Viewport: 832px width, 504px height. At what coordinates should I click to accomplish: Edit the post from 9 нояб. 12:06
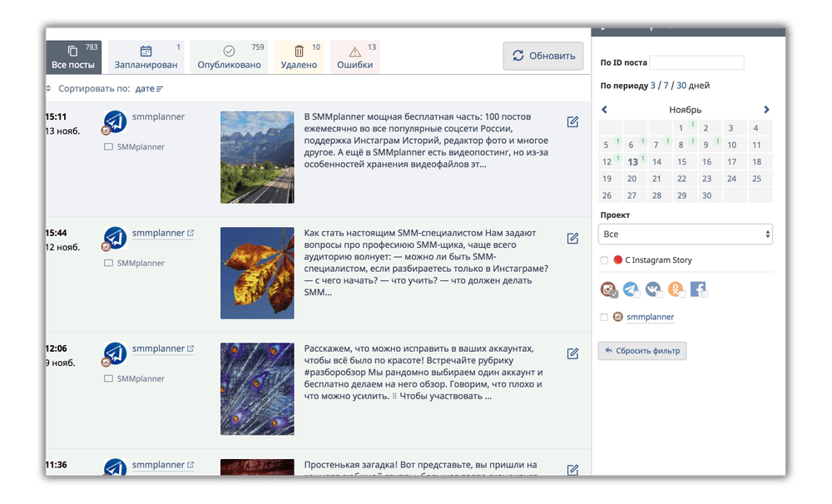click(x=572, y=353)
